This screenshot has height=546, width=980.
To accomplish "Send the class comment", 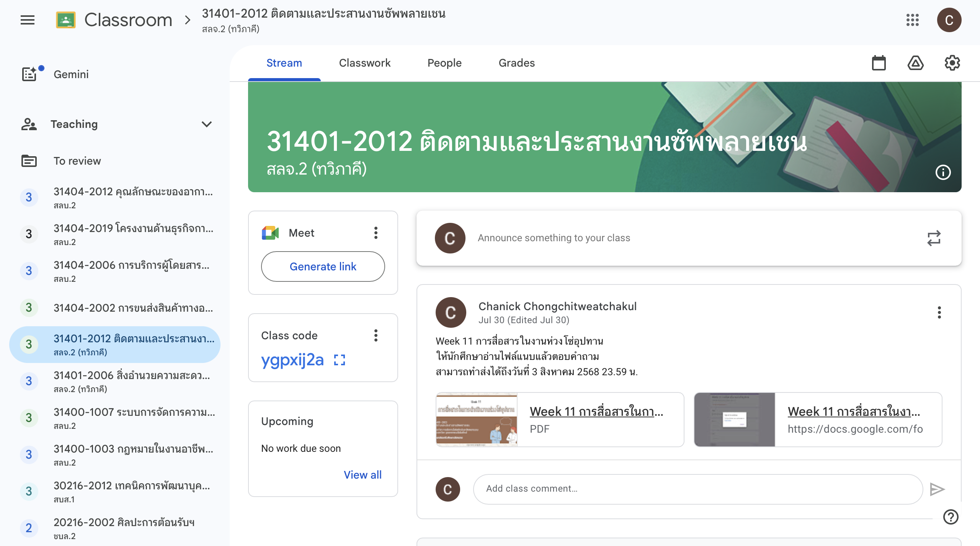I will (937, 489).
